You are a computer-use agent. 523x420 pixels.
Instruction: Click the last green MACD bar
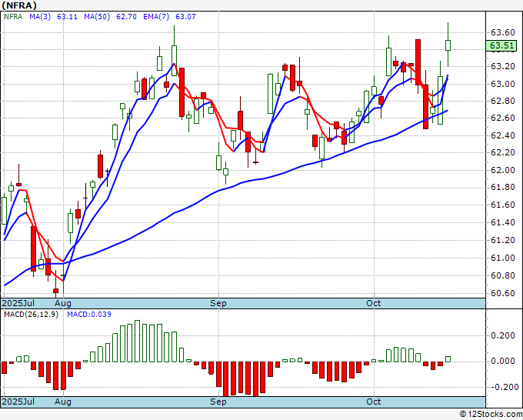point(448,359)
